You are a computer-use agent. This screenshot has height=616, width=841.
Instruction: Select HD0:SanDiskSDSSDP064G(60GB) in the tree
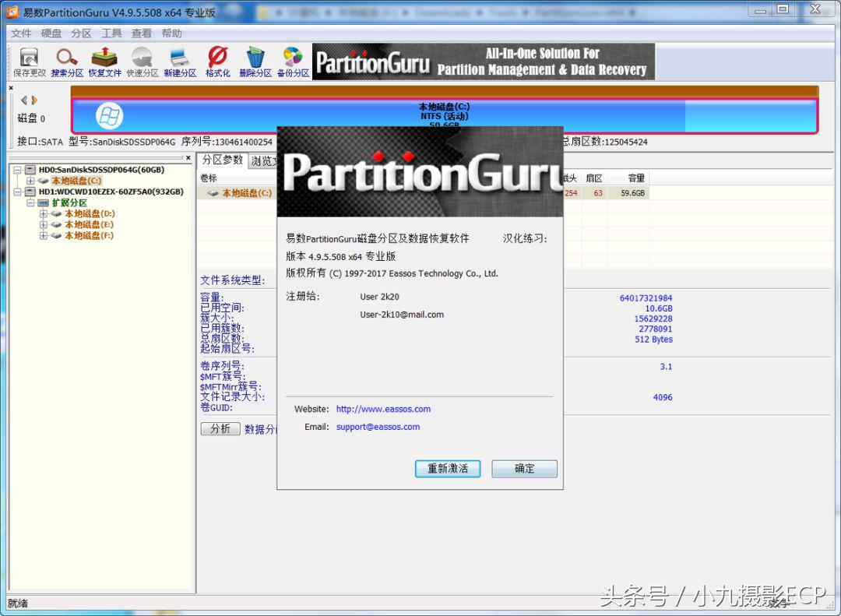[x=101, y=170]
